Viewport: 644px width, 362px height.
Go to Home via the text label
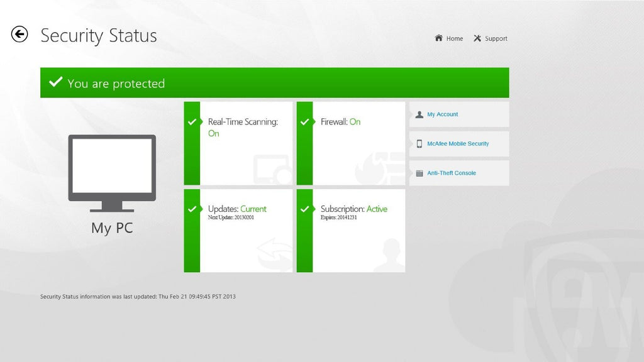[455, 39]
